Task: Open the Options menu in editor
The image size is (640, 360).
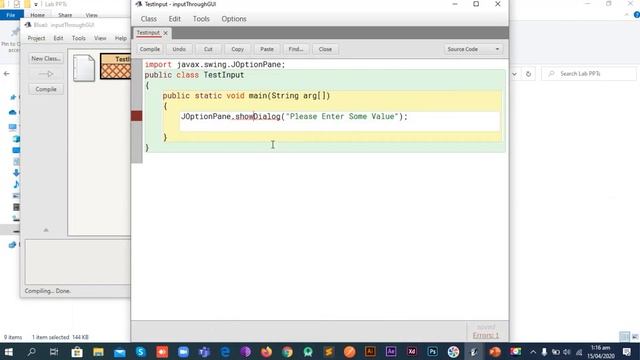Action: [234, 19]
